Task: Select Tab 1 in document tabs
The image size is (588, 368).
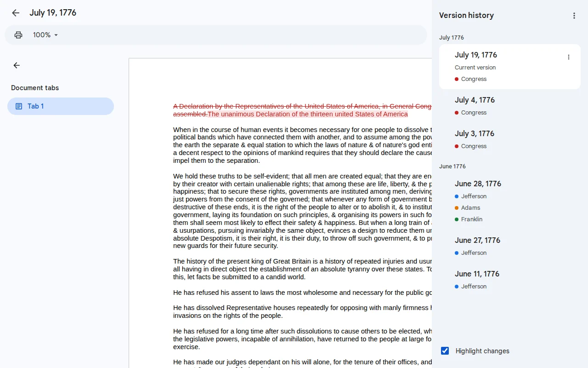Action: [x=61, y=106]
